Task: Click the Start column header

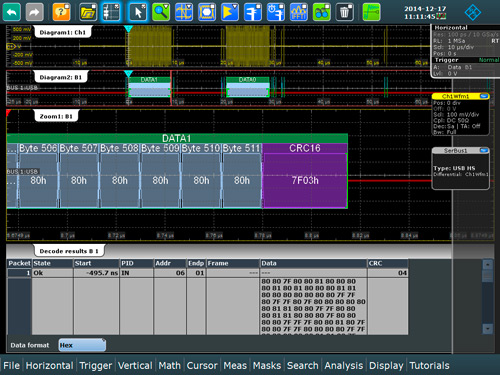Action: (96, 263)
